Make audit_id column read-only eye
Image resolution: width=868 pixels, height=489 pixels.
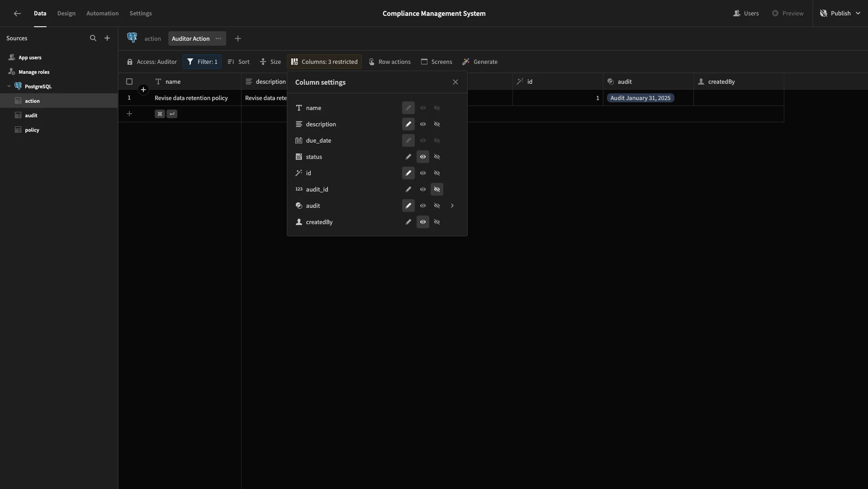coord(423,189)
